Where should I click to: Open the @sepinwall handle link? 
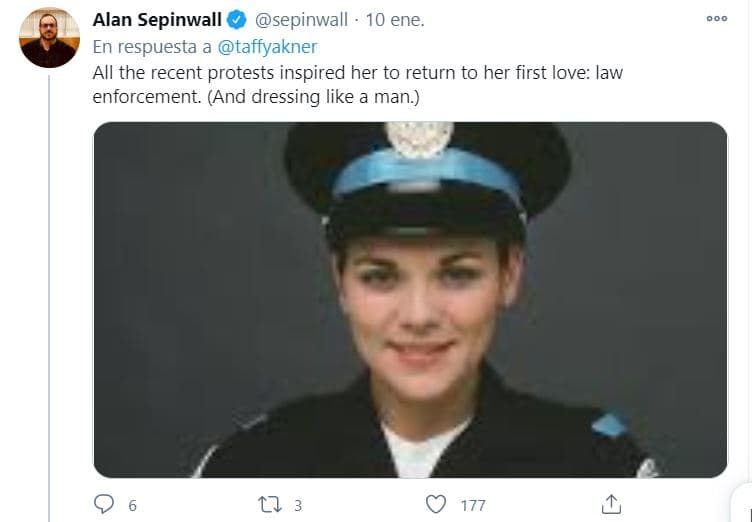(x=298, y=20)
